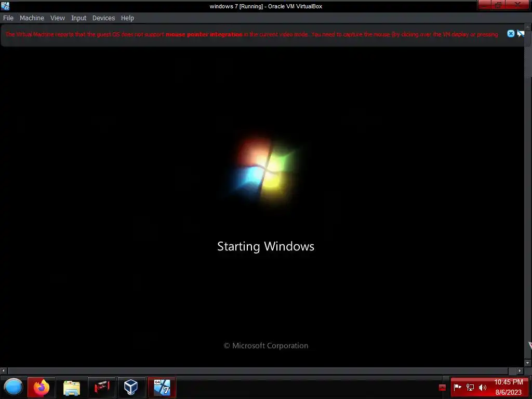Screen dimensions: 532x399
Task: Show hidden tray icons arrow
Action: click(442, 388)
